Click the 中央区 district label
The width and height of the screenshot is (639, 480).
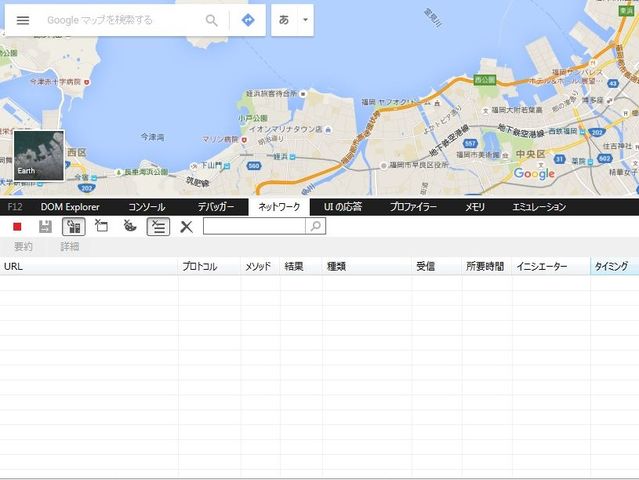pyautogui.click(x=530, y=154)
